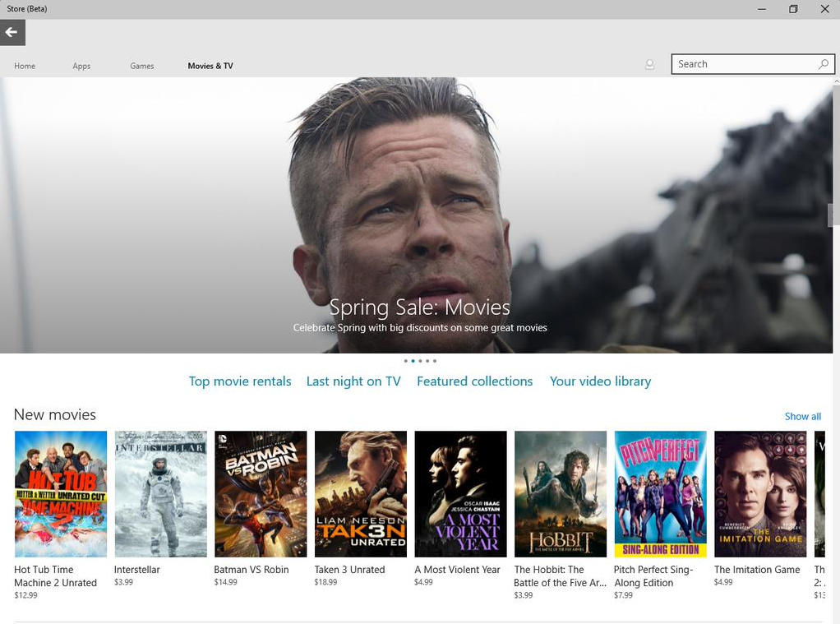Viewport: 840px width, 624px height.
Task: Open the Featured collections link
Action: pyautogui.click(x=474, y=381)
